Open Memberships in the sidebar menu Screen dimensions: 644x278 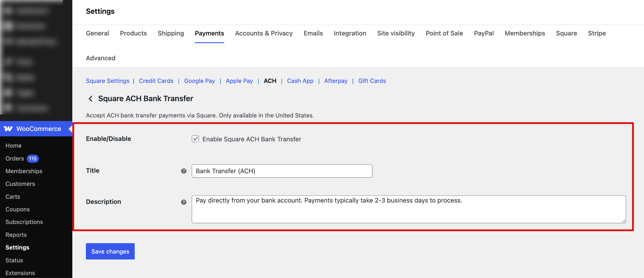point(24,171)
